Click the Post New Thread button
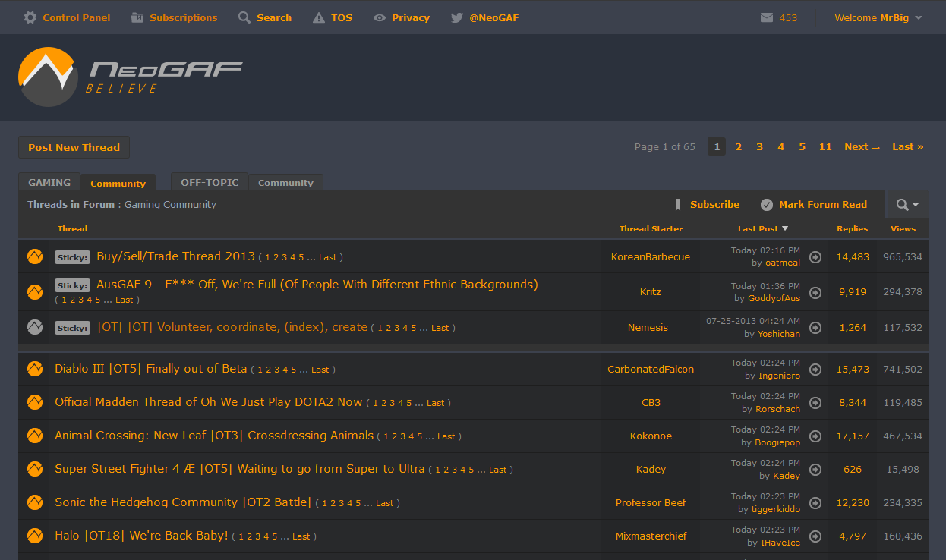This screenshot has width=946, height=560. [x=74, y=147]
